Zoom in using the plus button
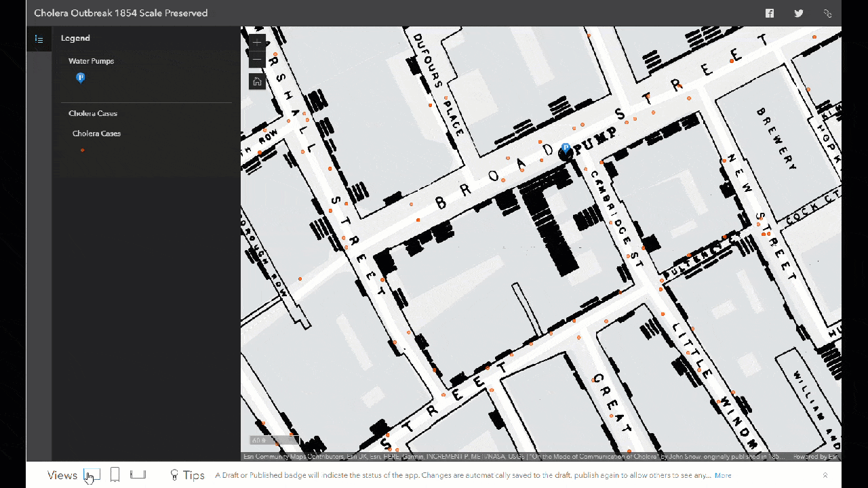The height and width of the screenshot is (488, 868). [x=257, y=42]
